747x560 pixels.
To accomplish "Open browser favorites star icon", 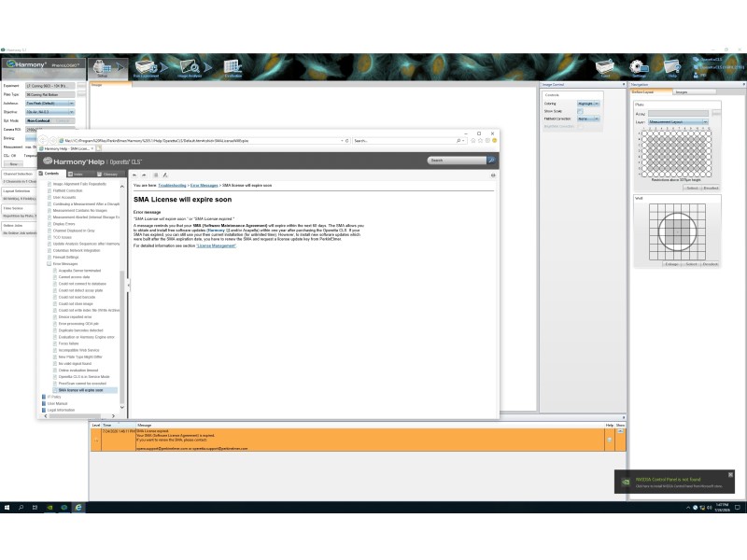I will pyautogui.click(x=480, y=141).
